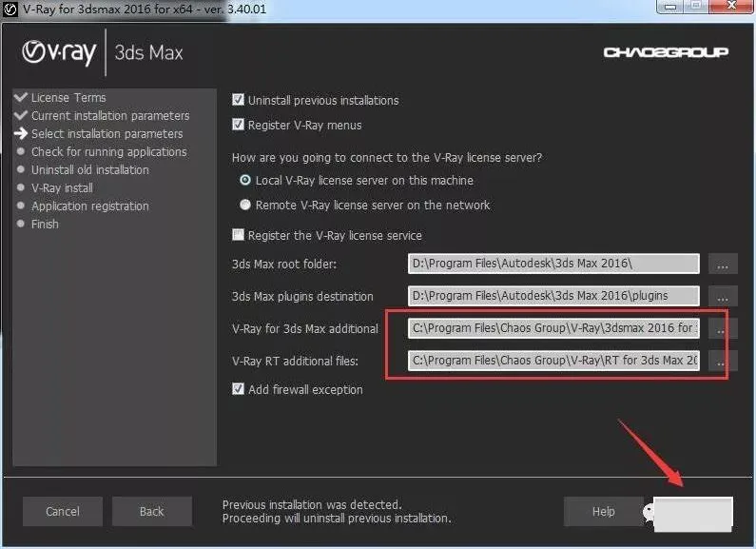
Task: Click V-Ray for 3ds Max additional path field
Action: 553,328
